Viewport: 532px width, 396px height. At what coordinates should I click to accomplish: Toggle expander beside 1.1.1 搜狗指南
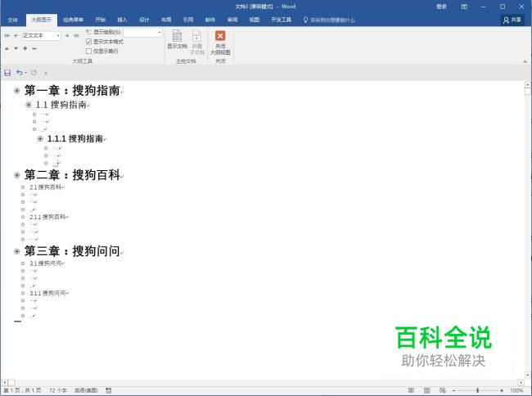40,138
